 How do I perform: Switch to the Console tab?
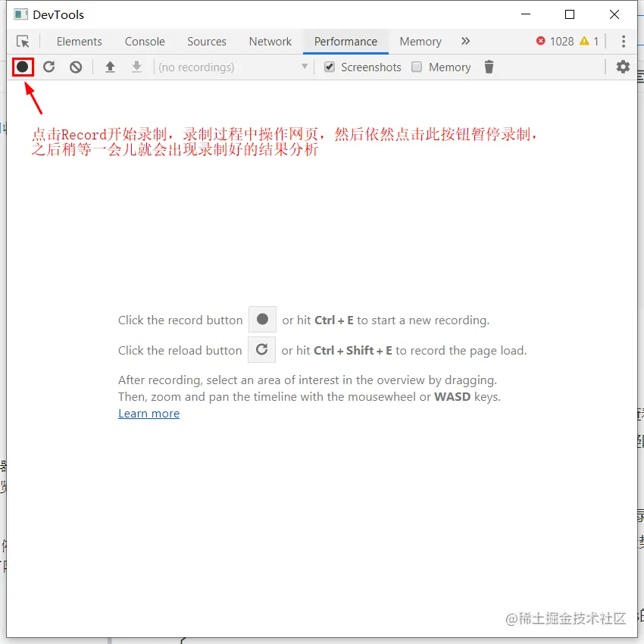[145, 42]
